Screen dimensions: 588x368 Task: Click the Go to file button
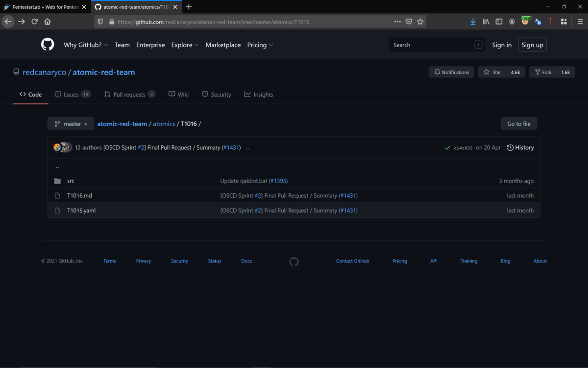click(x=519, y=124)
